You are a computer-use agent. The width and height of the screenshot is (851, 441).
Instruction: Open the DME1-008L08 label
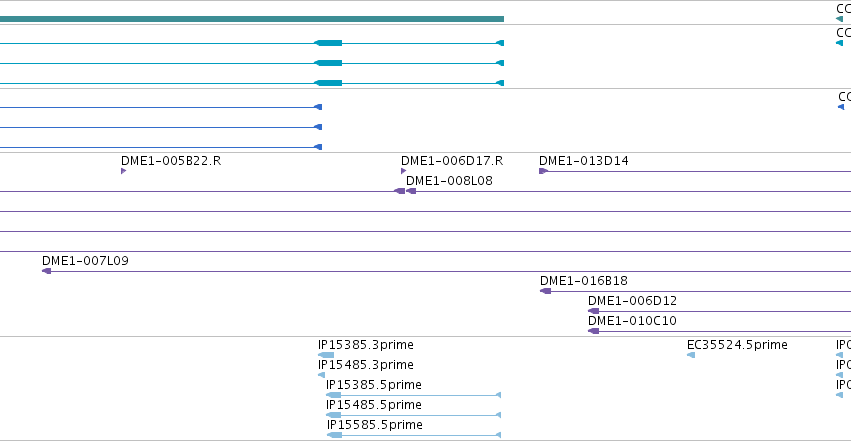pyautogui.click(x=449, y=181)
